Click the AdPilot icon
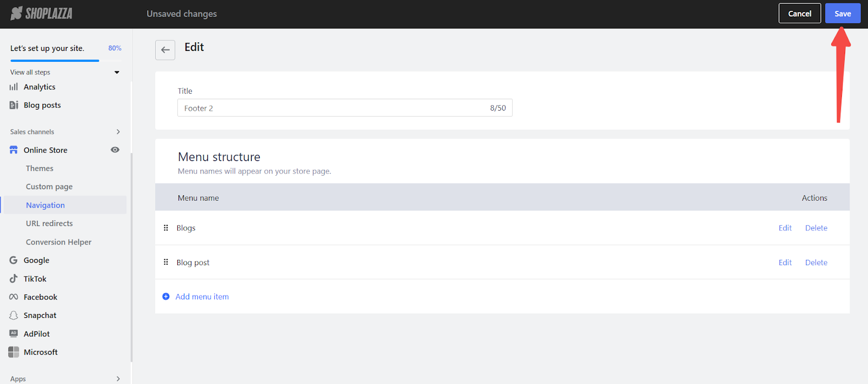The width and height of the screenshot is (868, 384). click(14, 334)
